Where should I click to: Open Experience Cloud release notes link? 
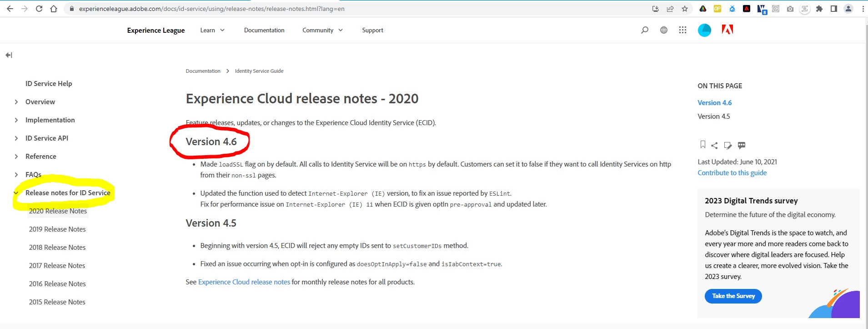(x=244, y=282)
